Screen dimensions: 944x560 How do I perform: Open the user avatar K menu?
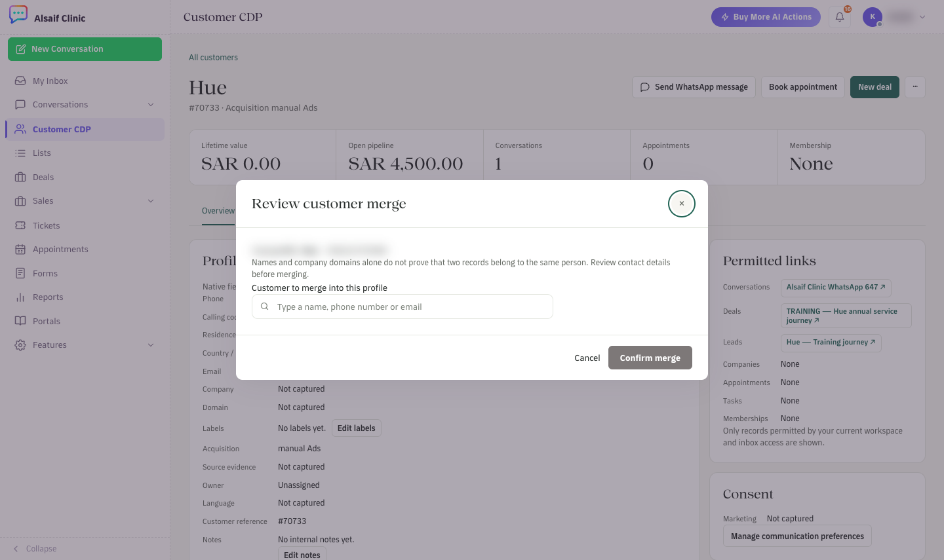coord(873,17)
